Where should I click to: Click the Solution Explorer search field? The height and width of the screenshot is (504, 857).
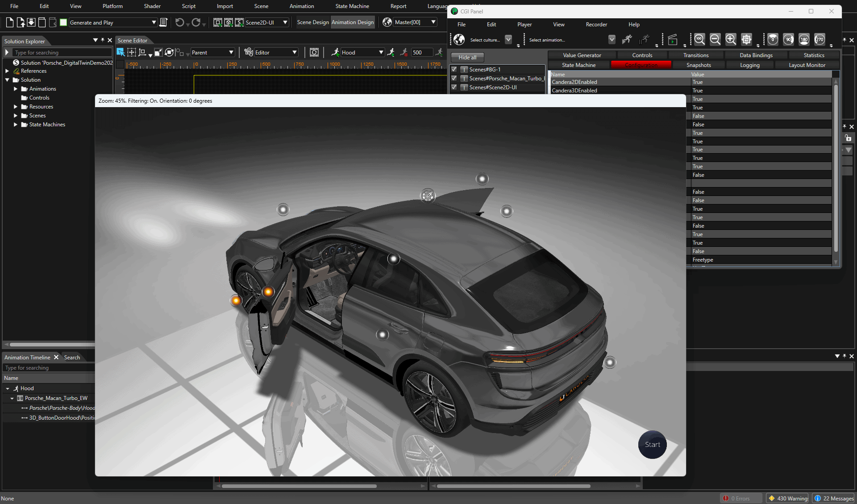pos(62,52)
